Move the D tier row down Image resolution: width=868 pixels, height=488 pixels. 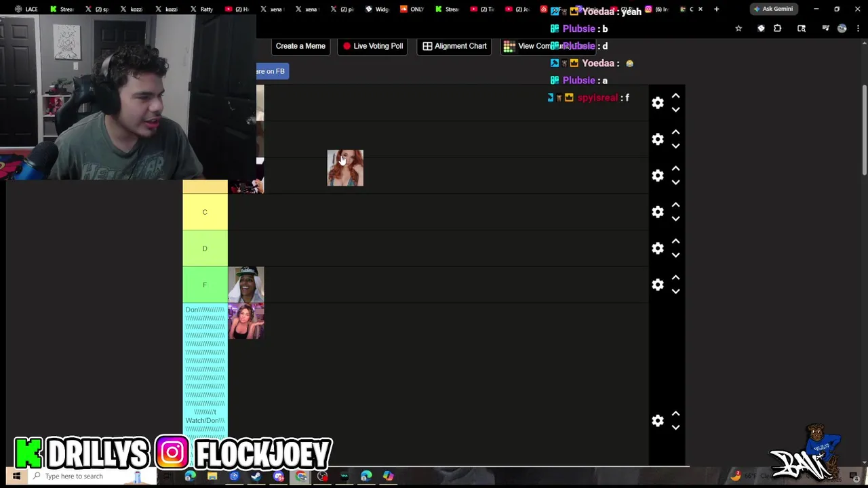click(x=675, y=256)
